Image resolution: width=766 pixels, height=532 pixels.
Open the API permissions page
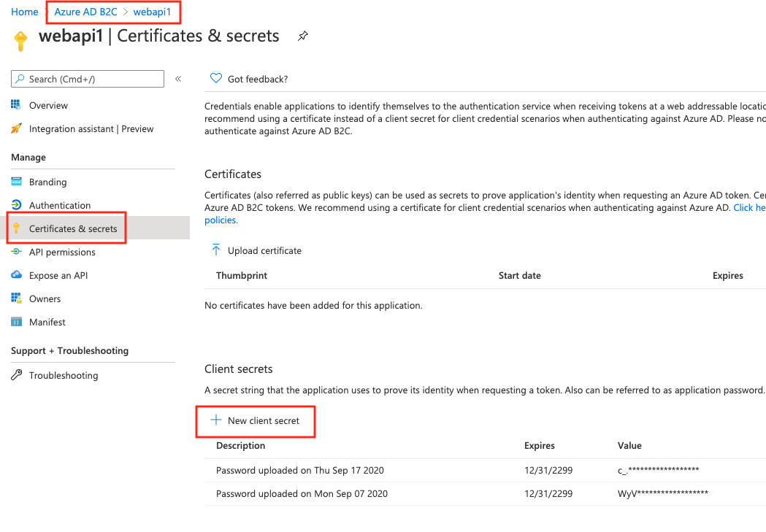pos(62,252)
